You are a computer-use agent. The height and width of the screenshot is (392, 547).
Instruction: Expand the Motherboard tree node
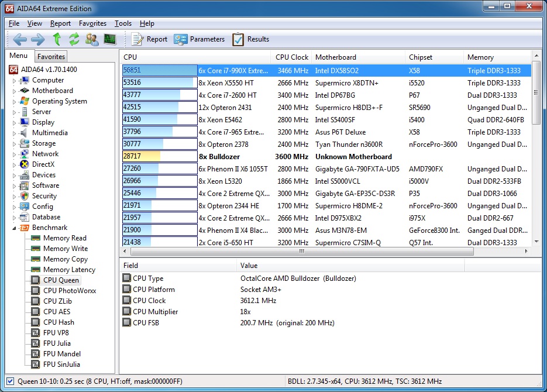[x=14, y=91]
